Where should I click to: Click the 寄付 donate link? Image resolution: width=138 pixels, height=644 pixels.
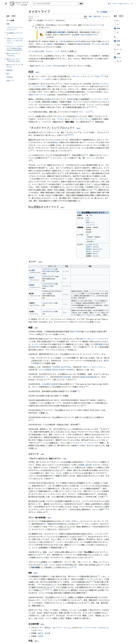pos(109,4)
